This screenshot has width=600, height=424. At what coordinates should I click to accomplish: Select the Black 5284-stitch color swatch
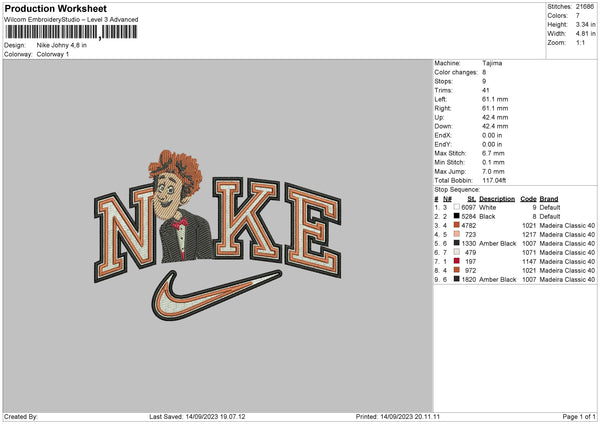coord(456,216)
